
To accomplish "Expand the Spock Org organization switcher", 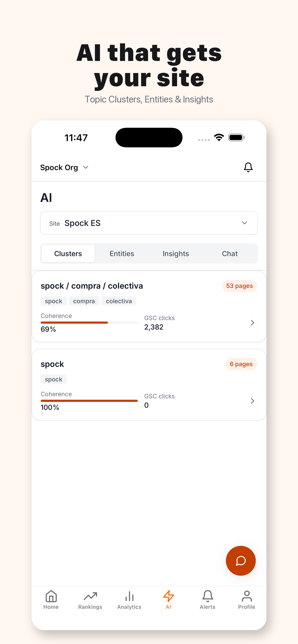I will (65, 167).
